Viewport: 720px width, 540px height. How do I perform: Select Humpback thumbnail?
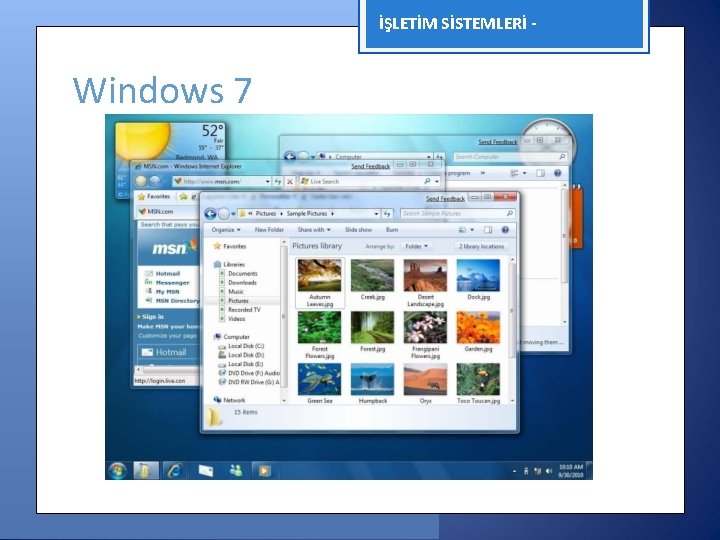(372, 379)
